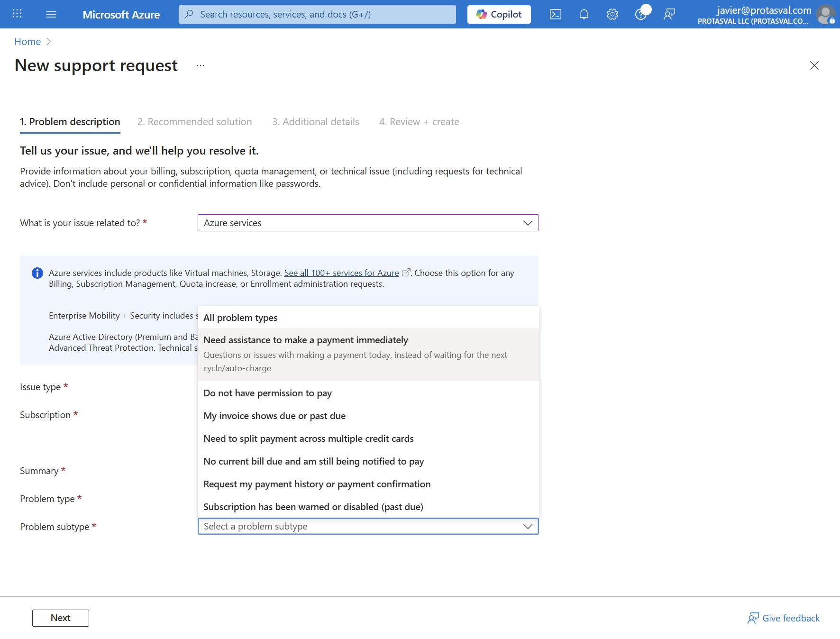The height and width of the screenshot is (639, 840).
Task: Select the Problem description tab
Action: click(x=70, y=122)
